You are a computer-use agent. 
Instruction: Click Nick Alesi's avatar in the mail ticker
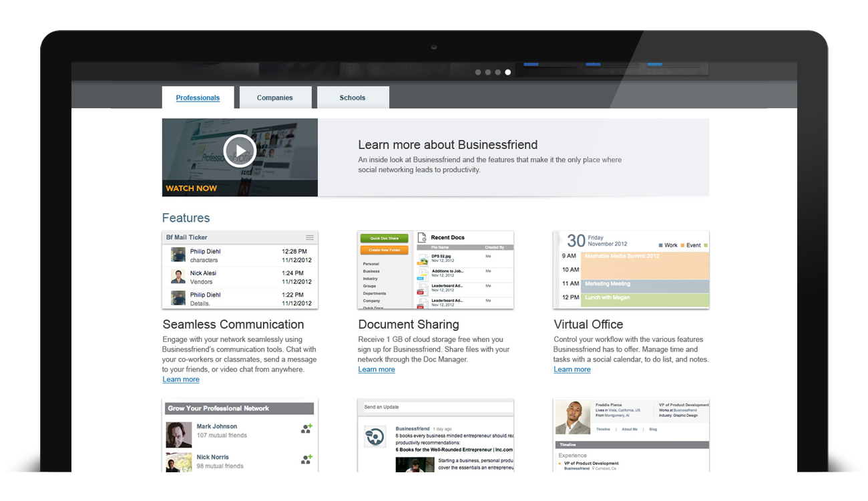[x=178, y=277]
